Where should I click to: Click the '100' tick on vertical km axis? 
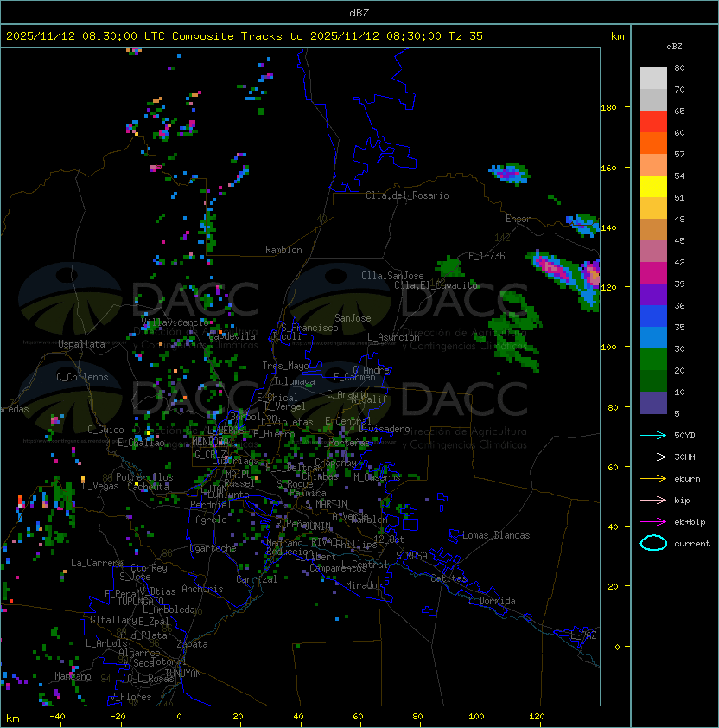608,348
